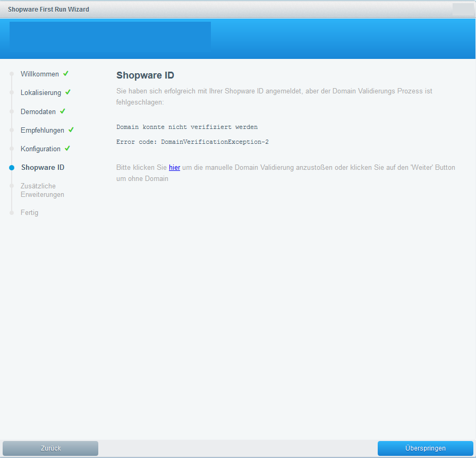Click the paragraph starting 'Sie haben sich erfolgreich'
The height and width of the screenshot is (458, 476).
pos(274,97)
